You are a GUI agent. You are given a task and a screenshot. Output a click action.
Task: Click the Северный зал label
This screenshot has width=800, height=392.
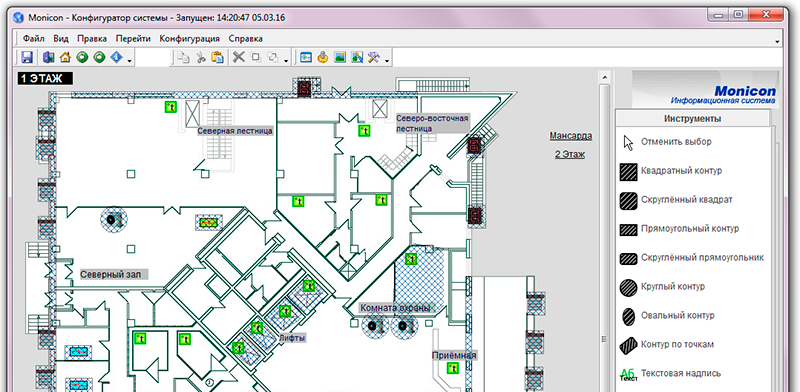click(113, 275)
